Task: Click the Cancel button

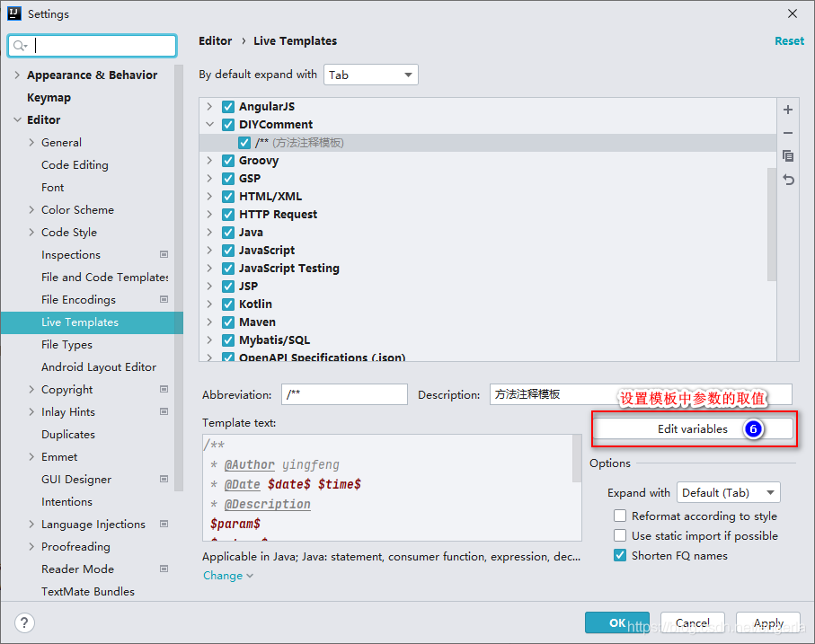Action: pyautogui.click(x=692, y=622)
